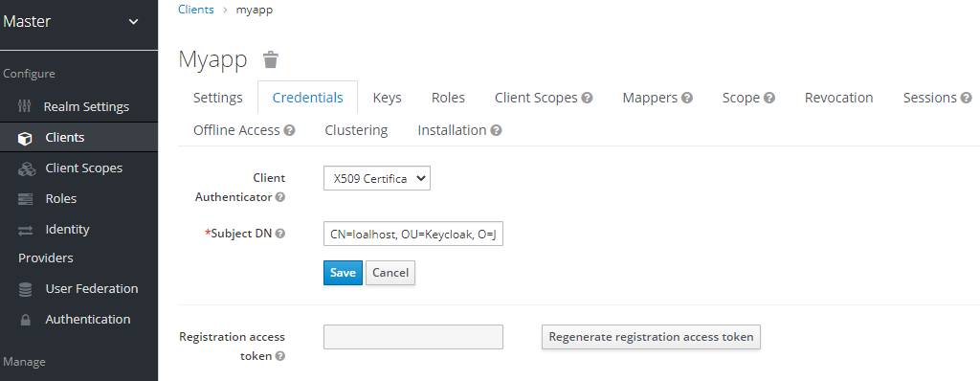The width and height of the screenshot is (980, 381).
Task: Click the User Federation database icon
Action: (x=25, y=289)
